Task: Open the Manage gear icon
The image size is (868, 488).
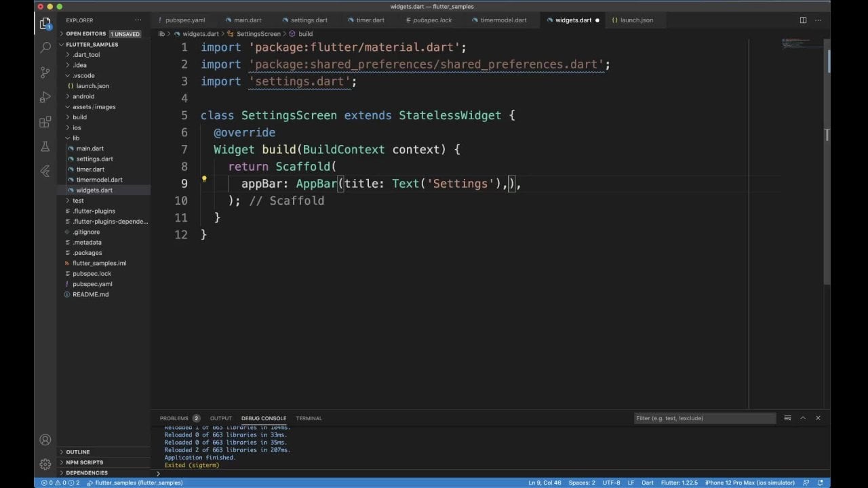Action: tap(45, 464)
